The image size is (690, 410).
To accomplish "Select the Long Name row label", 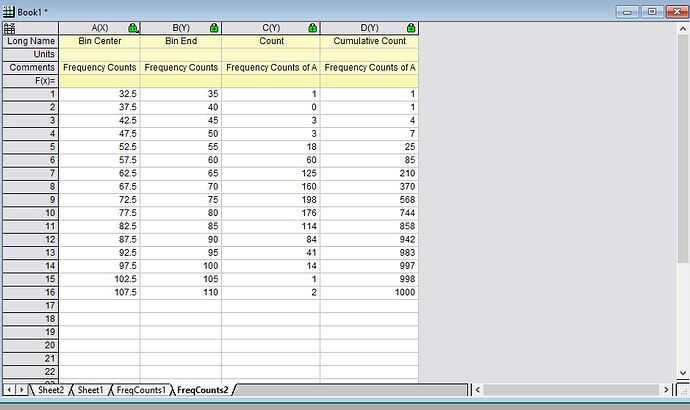I will tap(30, 41).
